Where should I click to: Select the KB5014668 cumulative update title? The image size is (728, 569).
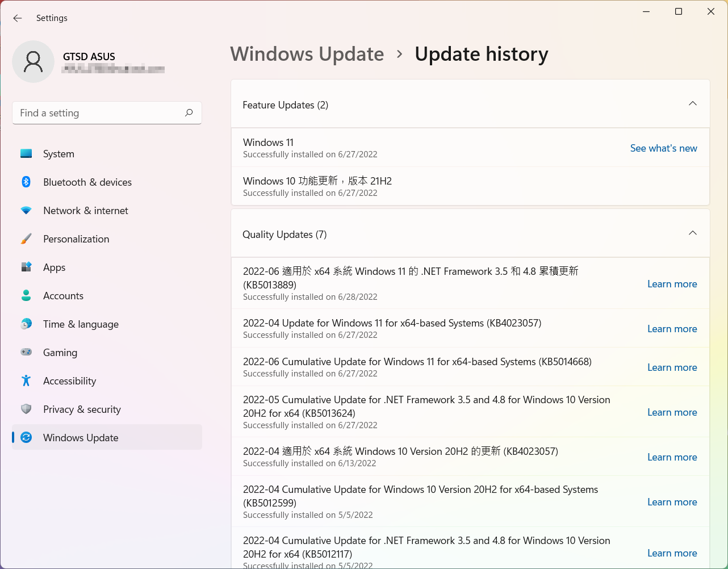point(417,362)
